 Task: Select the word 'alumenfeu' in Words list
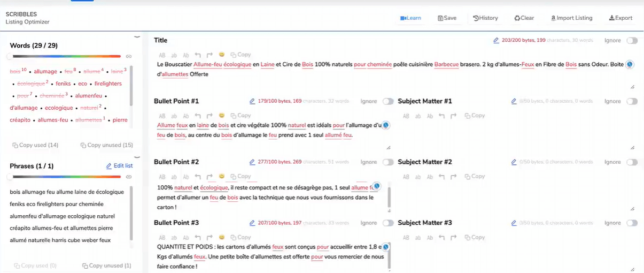click(x=88, y=96)
